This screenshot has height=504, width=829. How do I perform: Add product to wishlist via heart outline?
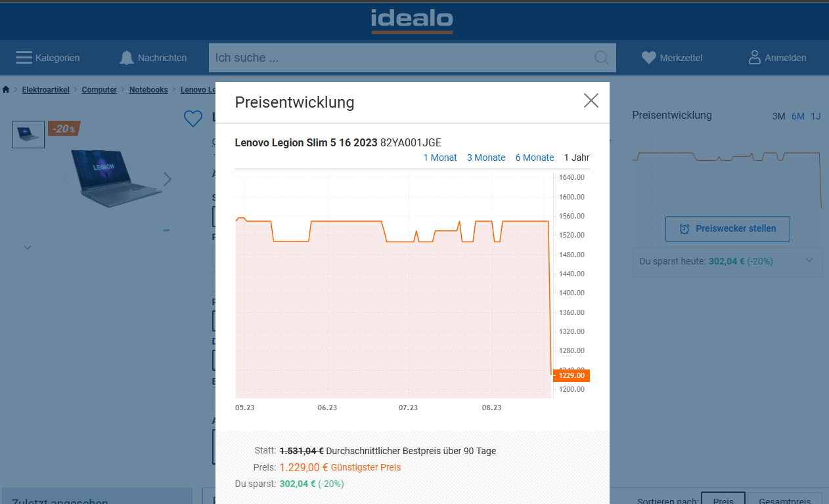pos(192,119)
